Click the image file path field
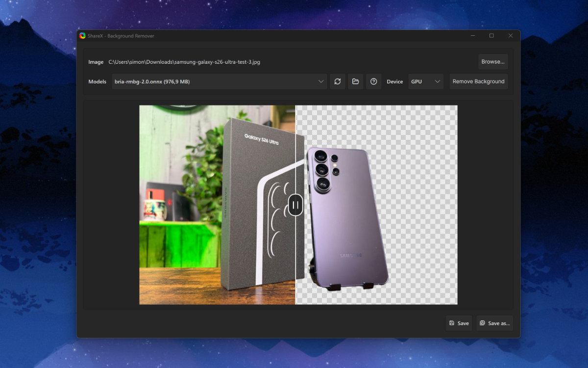 point(184,62)
